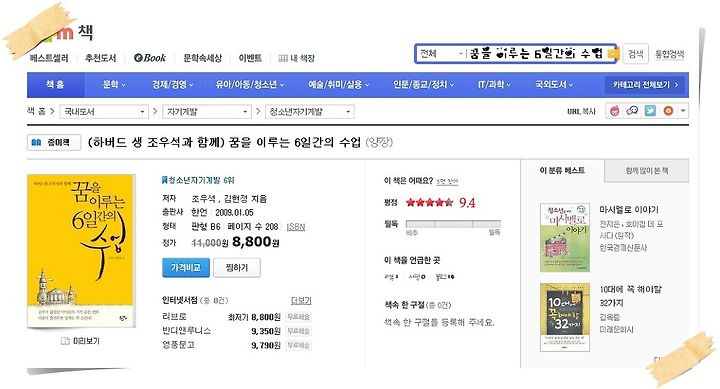Open the 청소년자기계발 subcategory dropdown
This screenshot has width=720, height=389.
tap(309, 112)
